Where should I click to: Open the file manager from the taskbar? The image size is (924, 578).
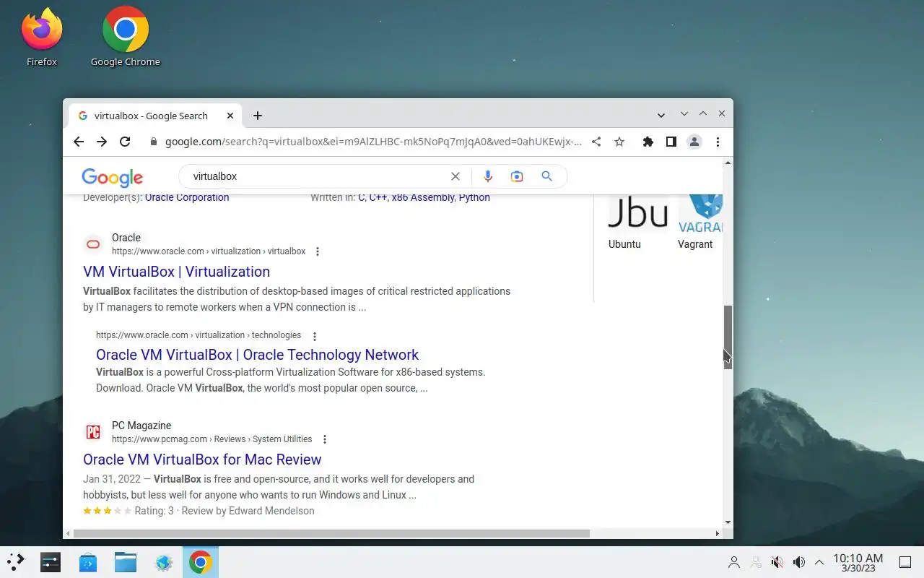126,562
